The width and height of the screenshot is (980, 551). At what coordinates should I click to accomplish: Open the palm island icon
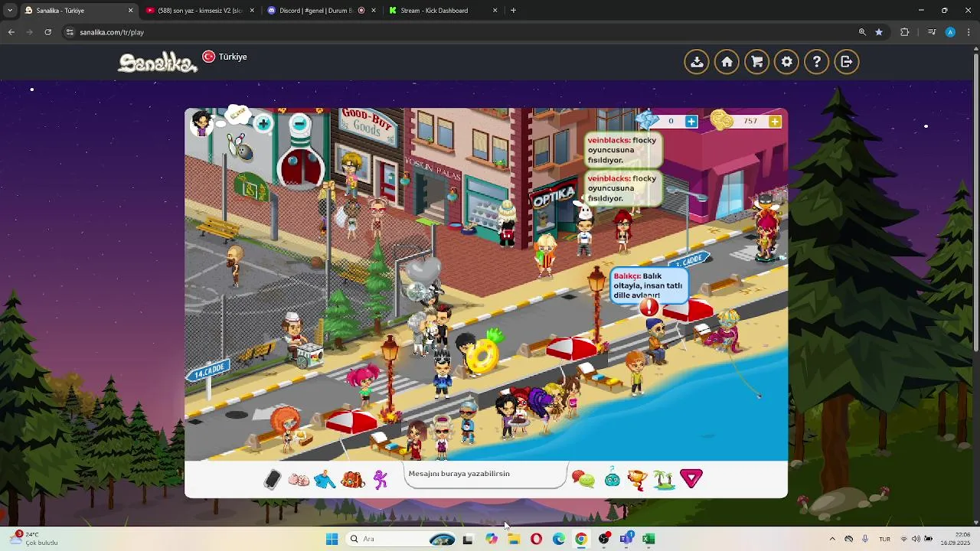pos(664,480)
